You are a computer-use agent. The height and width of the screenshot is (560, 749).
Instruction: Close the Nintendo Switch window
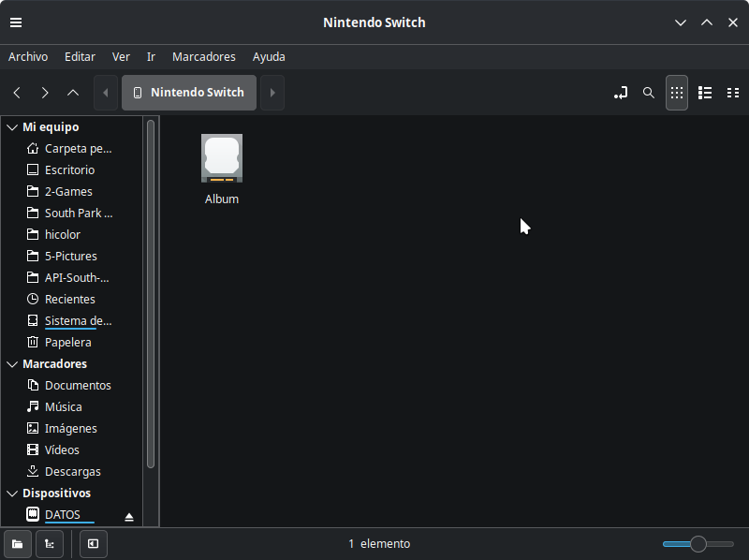pyautogui.click(x=733, y=22)
